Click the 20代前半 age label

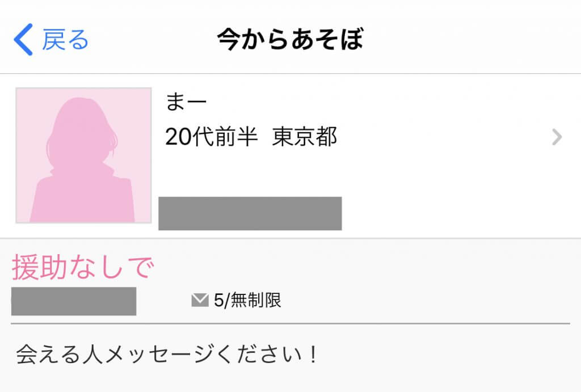pos(211,137)
